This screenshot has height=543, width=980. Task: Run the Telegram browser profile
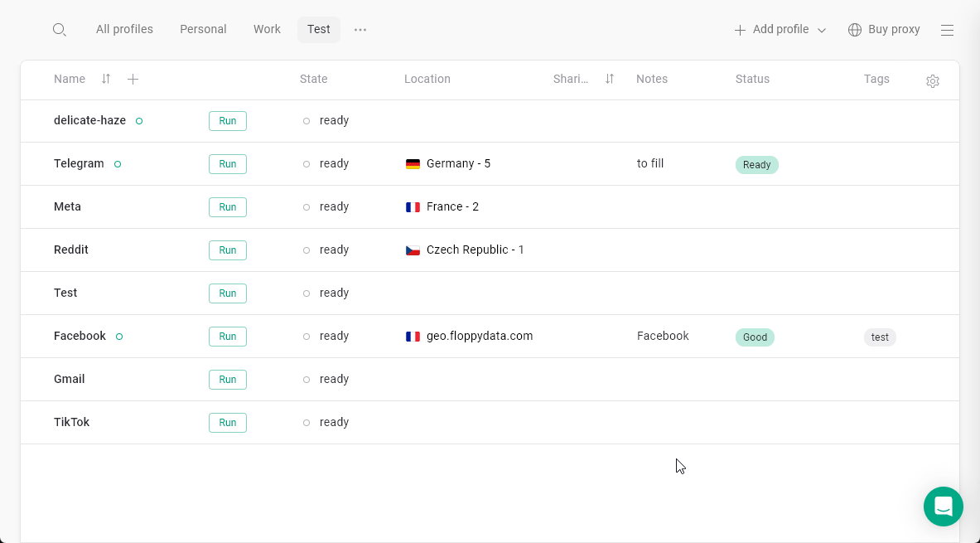[x=227, y=163]
